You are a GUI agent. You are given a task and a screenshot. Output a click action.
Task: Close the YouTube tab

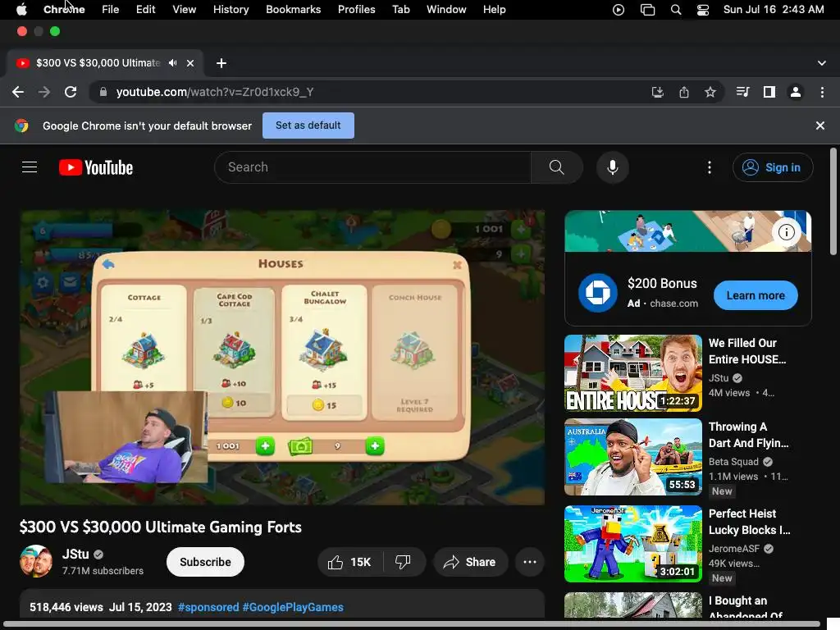190,63
